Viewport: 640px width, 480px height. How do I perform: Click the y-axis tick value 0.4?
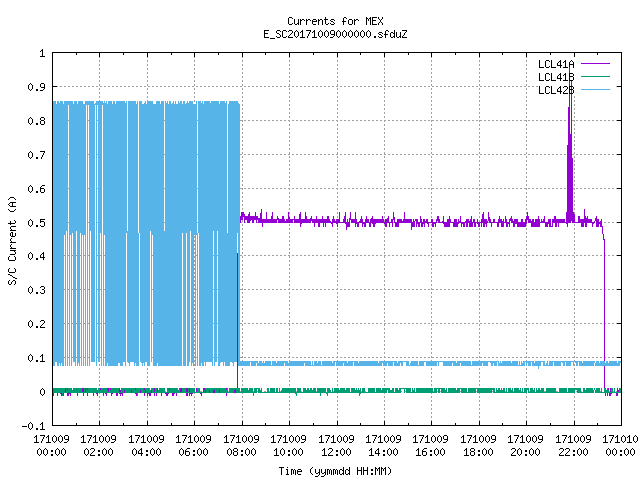click(36, 256)
